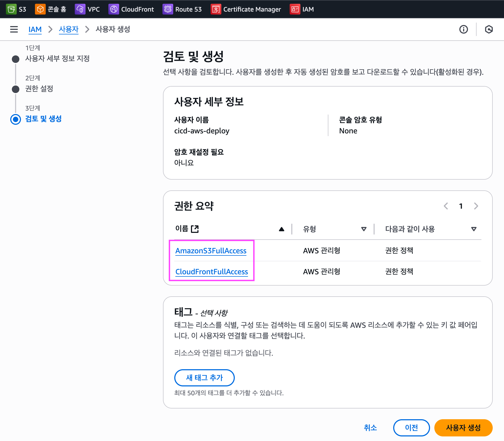This screenshot has width=504, height=441.
Task: Open the info panel icon
Action: coord(463,29)
